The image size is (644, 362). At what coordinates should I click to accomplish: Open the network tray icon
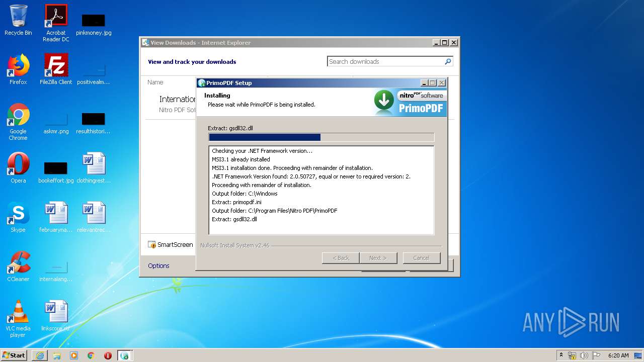(x=572, y=355)
